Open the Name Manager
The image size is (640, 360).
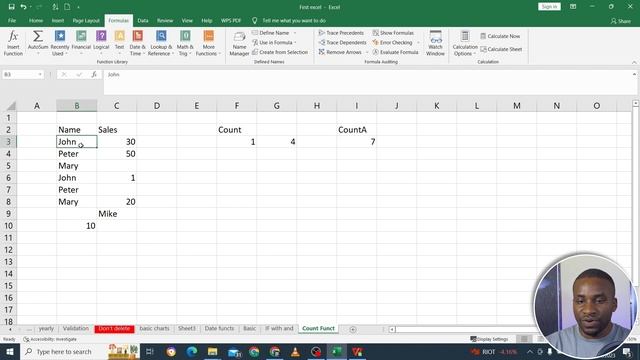click(239, 44)
